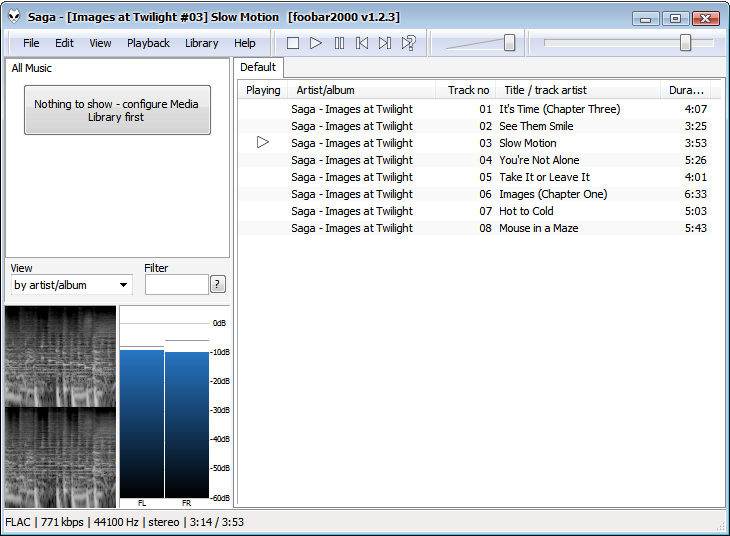The height and width of the screenshot is (536, 730).
Task: Close the foobar2000 window
Action: [705, 19]
